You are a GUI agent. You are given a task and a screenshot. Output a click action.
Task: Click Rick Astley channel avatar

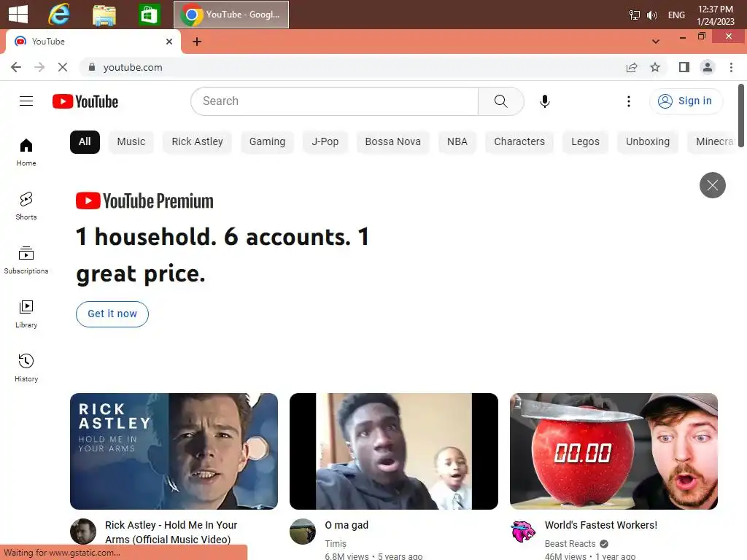pyautogui.click(x=83, y=532)
